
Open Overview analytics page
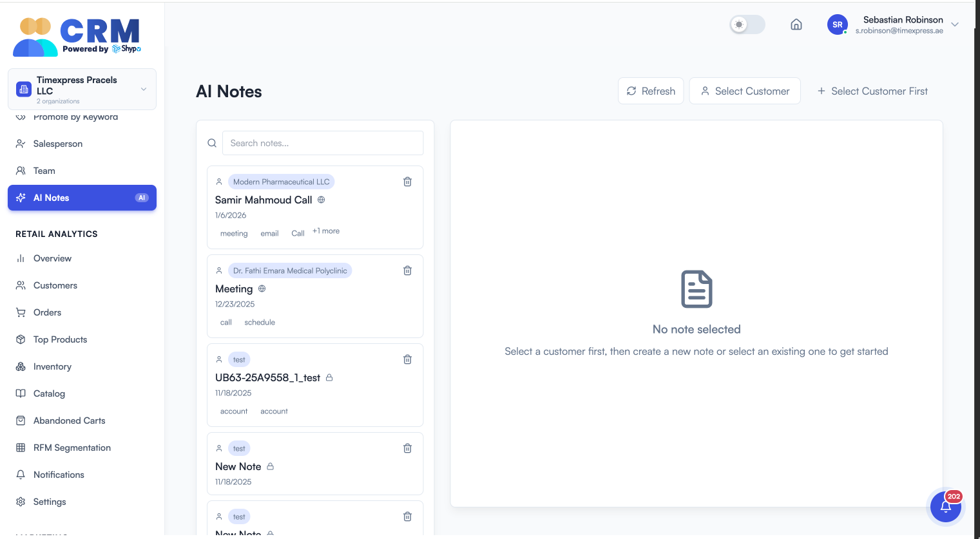(x=82, y=258)
